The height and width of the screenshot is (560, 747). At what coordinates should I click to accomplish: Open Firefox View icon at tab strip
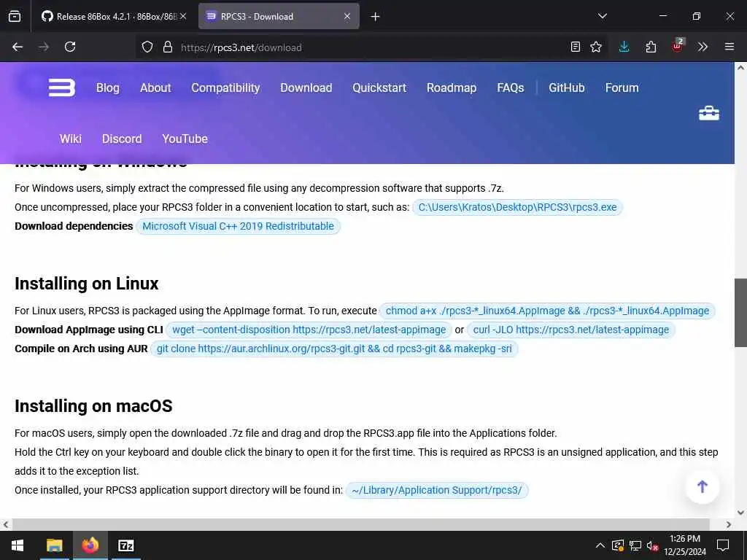coord(15,16)
